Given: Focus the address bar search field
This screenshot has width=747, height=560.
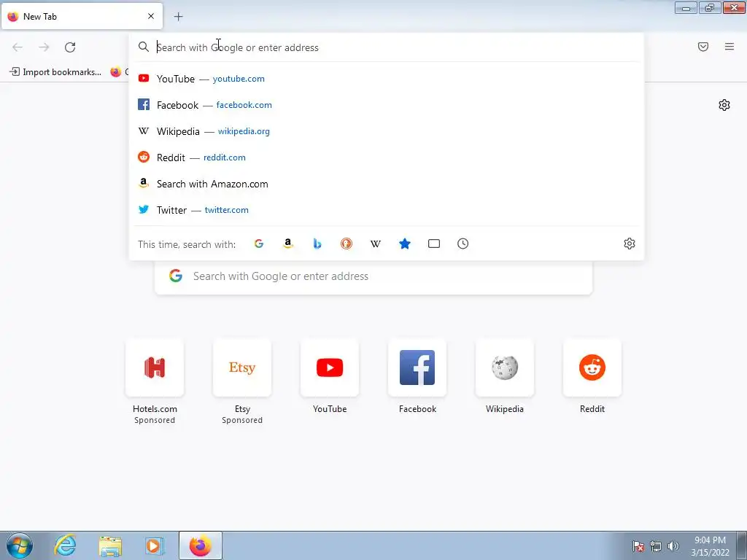Looking at the screenshot, I should coord(387,47).
